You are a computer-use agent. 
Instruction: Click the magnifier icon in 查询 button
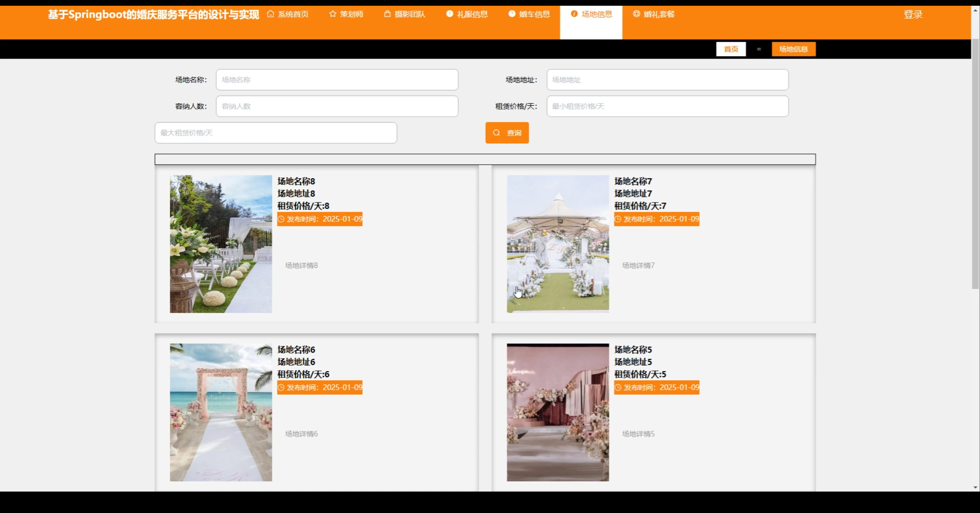tap(497, 133)
